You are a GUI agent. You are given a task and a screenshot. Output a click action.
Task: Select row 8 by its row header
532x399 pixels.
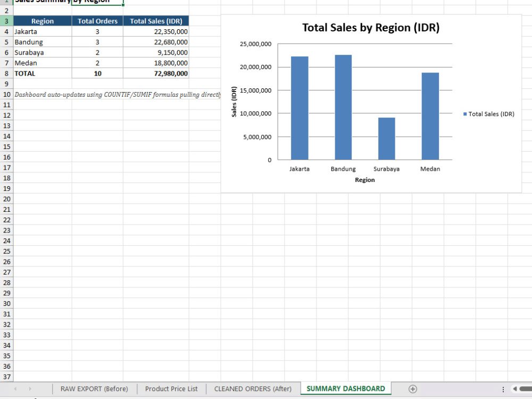tap(6, 73)
